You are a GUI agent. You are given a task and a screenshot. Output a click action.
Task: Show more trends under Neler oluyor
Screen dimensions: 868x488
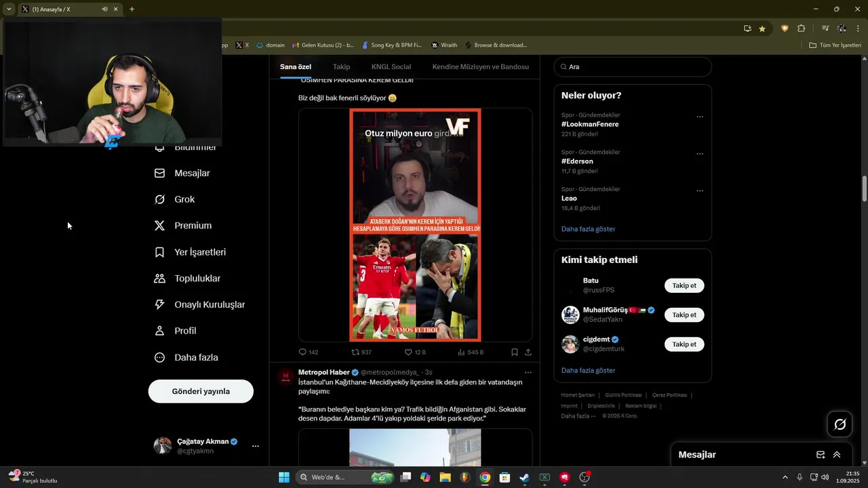tap(589, 229)
